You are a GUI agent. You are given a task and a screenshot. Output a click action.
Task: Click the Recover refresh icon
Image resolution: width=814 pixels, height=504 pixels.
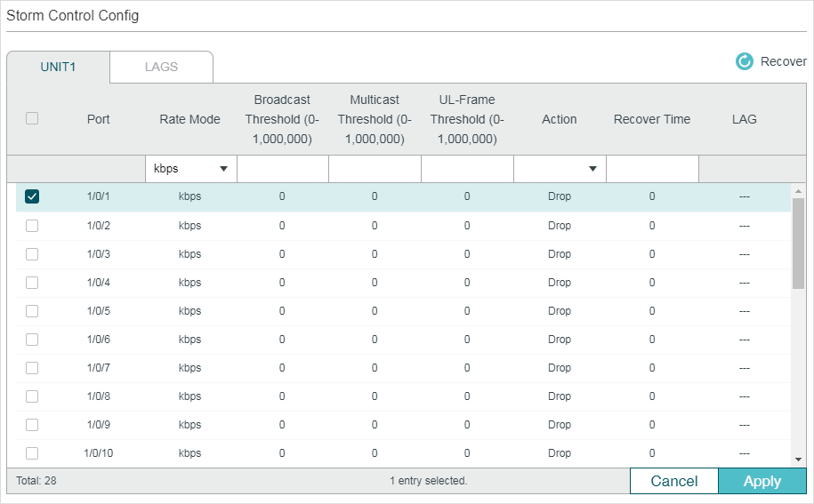point(744,61)
